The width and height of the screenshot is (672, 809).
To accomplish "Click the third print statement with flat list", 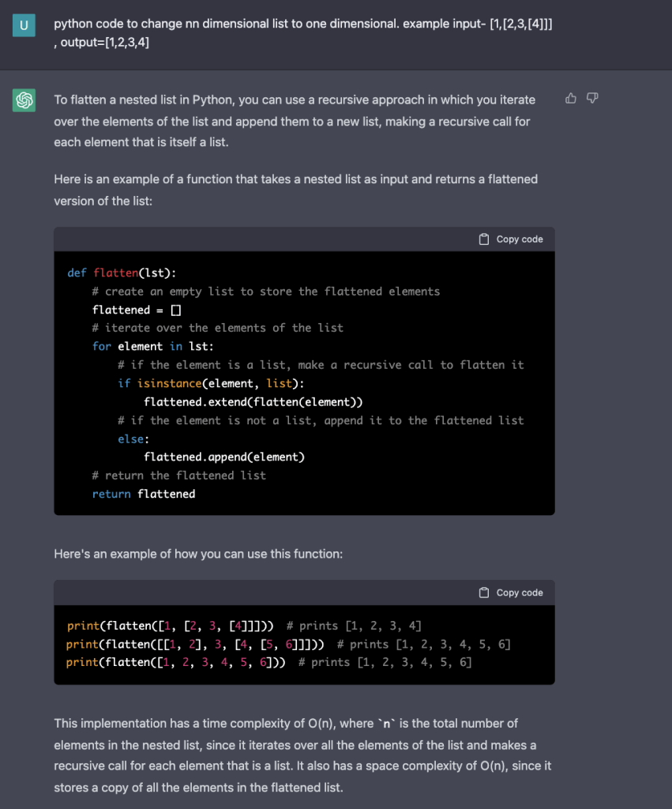I will click(179, 662).
